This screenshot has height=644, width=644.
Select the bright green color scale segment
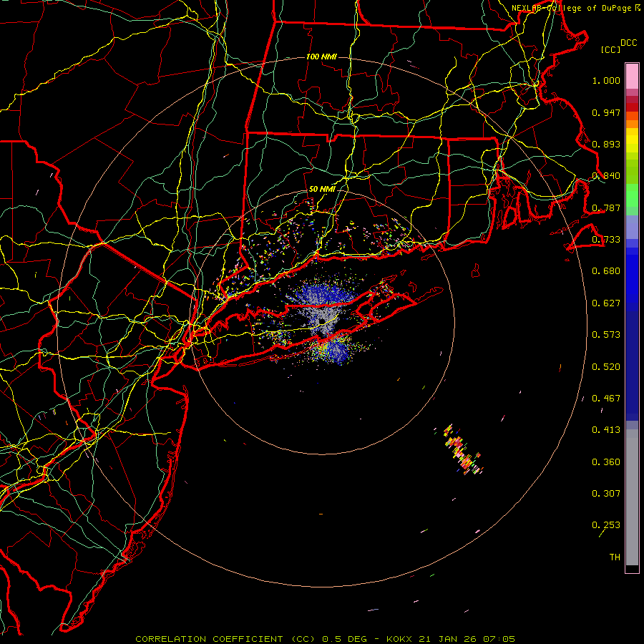pyautogui.click(x=632, y=195)
